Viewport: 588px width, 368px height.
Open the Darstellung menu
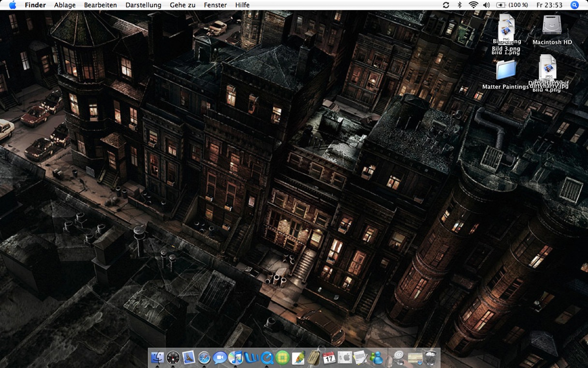pos(143,5)
